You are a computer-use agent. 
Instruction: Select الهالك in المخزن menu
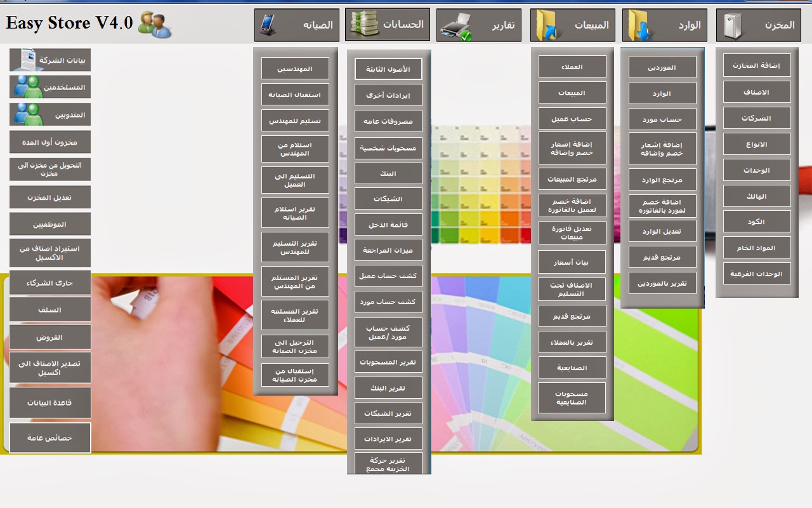(757, 196)
